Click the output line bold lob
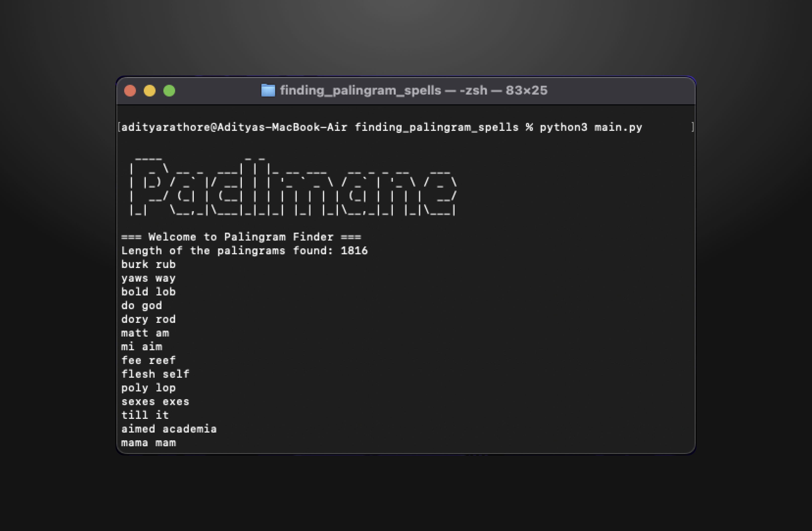The width and height of the screenshot is (812, 531). point(149,292)
